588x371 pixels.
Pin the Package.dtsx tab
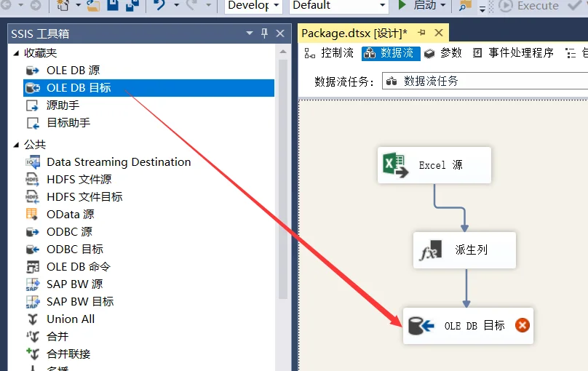(x=422, y=33)
